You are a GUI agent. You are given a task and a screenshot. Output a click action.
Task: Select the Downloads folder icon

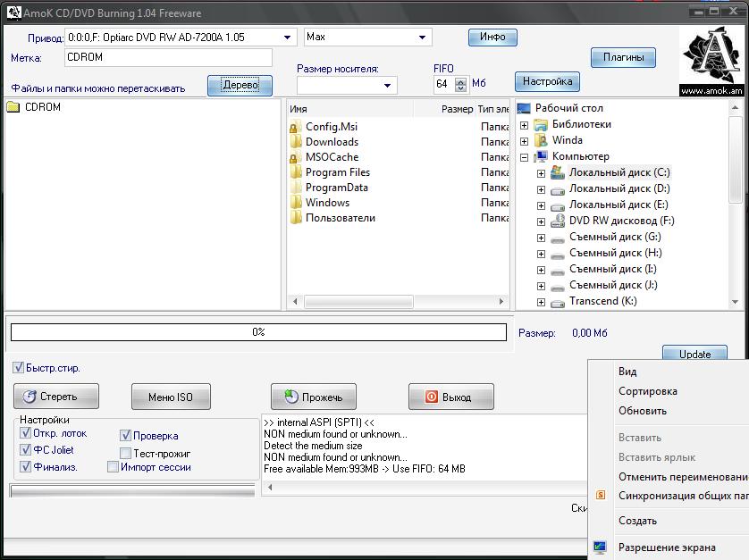pyautogui.click(x=296, y=142)
